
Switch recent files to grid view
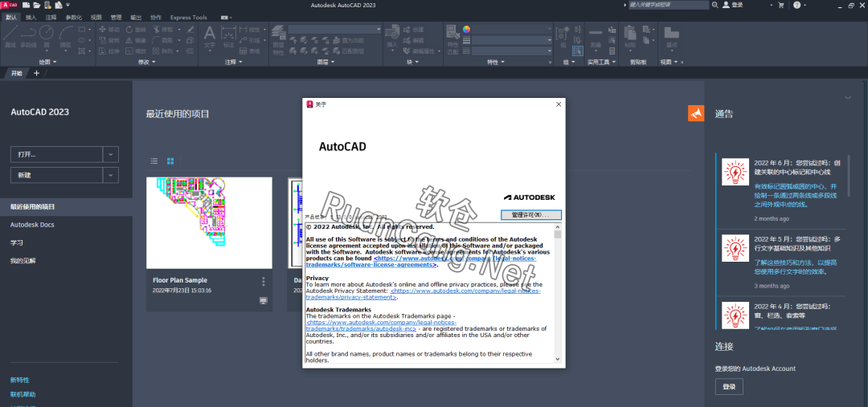click(x=170, y=161)
